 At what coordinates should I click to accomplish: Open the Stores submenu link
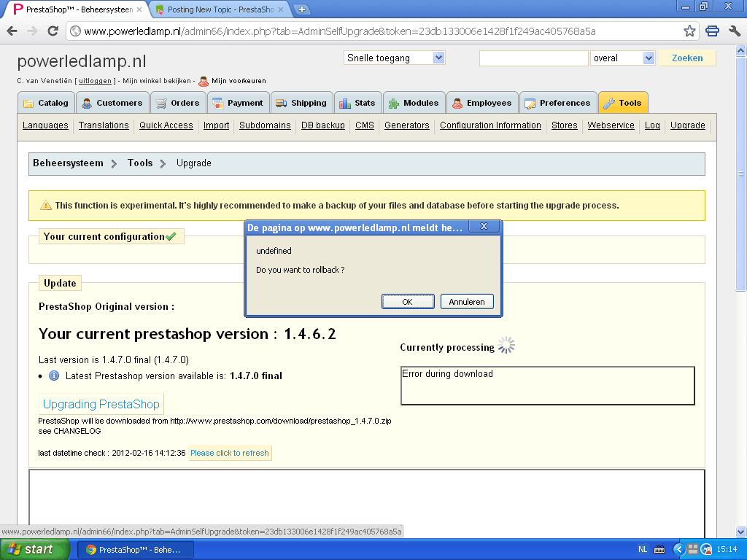(x=565, y=125)
